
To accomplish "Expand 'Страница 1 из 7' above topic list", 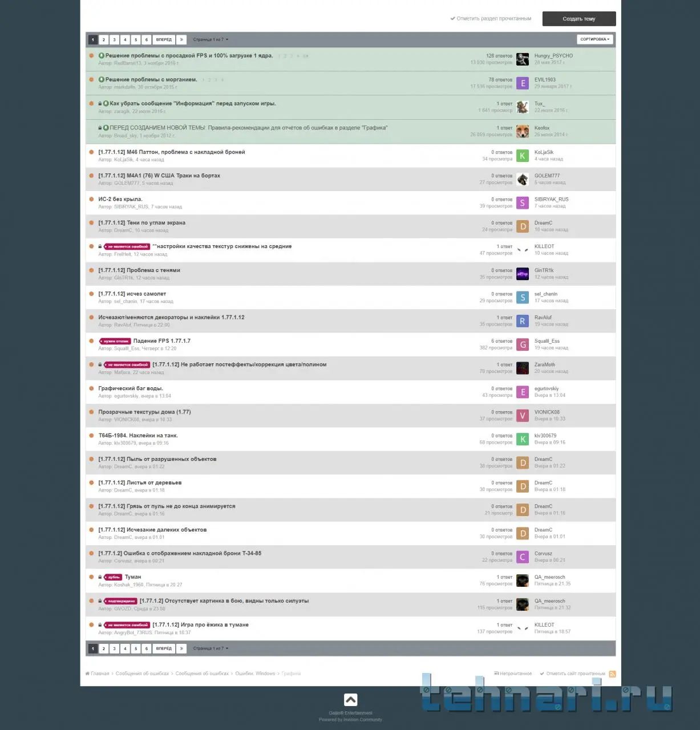I will click(x=211, y=40).
